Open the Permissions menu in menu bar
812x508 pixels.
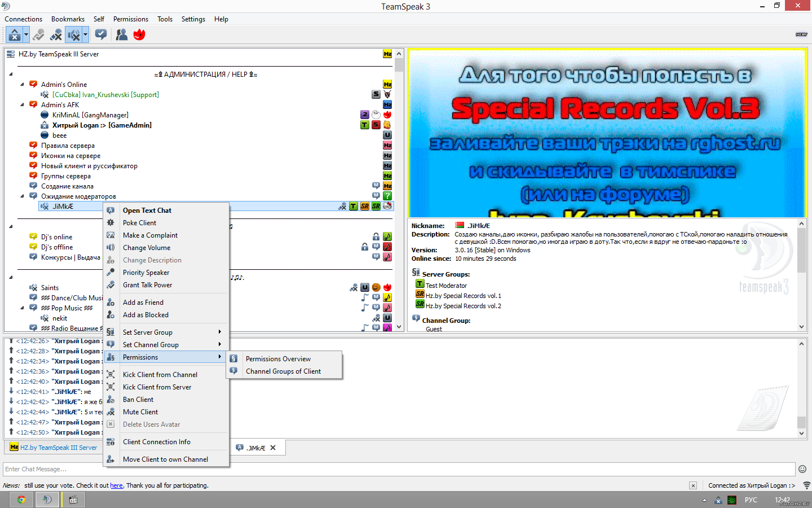(131, 19)
